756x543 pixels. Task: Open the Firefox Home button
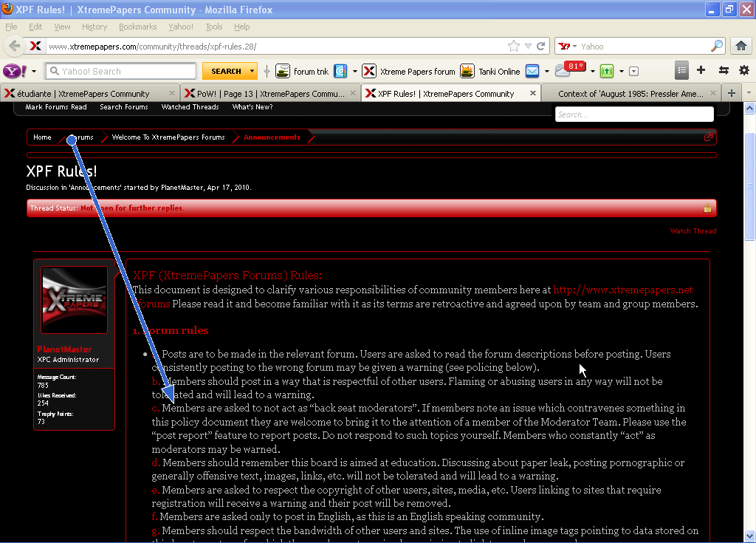tap(741, 47)
